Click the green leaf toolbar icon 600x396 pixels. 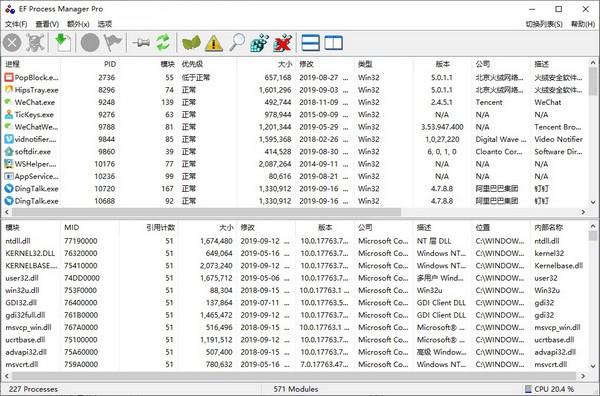(191, 42)
